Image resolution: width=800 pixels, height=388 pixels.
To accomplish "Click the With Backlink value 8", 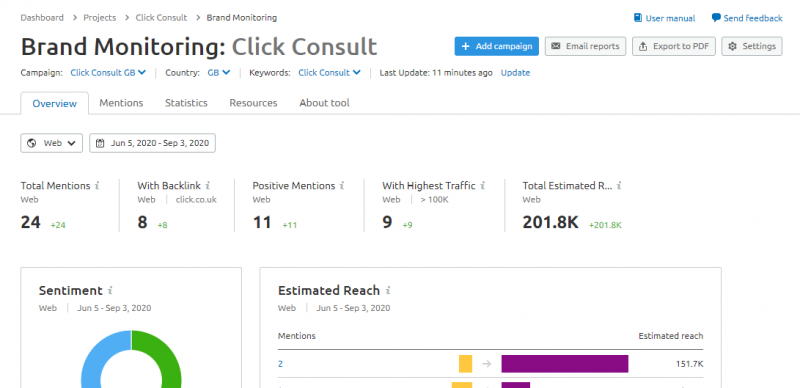I will click(142, 223).
